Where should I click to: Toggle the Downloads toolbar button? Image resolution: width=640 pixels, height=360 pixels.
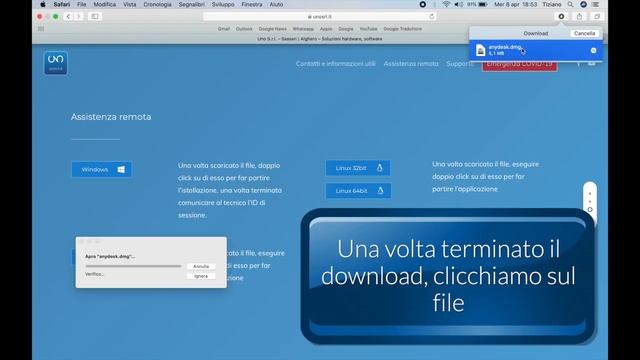click(x=561, y=16)
